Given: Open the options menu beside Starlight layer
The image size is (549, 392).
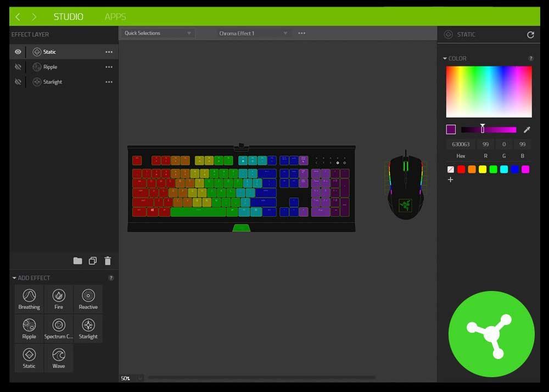Looking at the screenshot, I should [x=109, y=82].
